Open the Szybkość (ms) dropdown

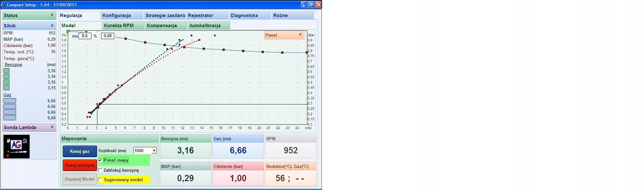[154, 151]
